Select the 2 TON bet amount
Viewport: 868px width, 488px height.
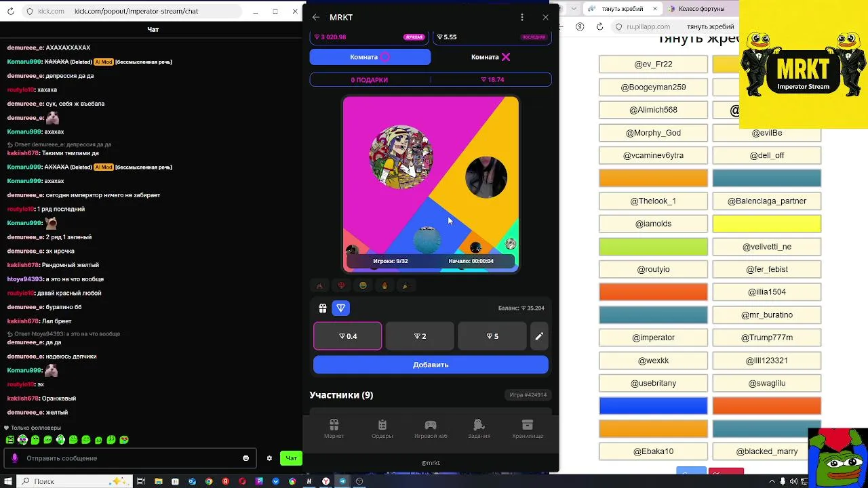tap(420, 336)
